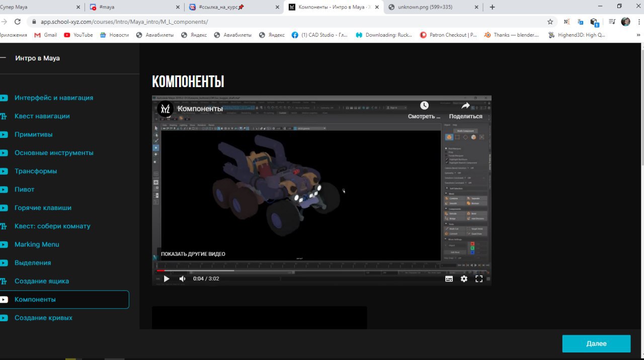Open the Downloading: Ruck... bookmark

tap(384, 35)
